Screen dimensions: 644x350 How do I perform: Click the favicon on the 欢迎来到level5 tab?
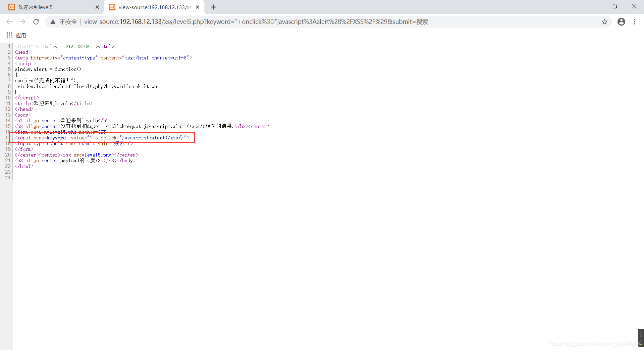coord(12,7)
